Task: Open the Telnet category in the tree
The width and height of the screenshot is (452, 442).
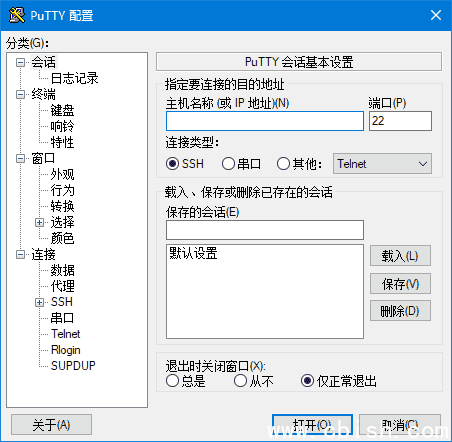Action: tap(66, 334)
